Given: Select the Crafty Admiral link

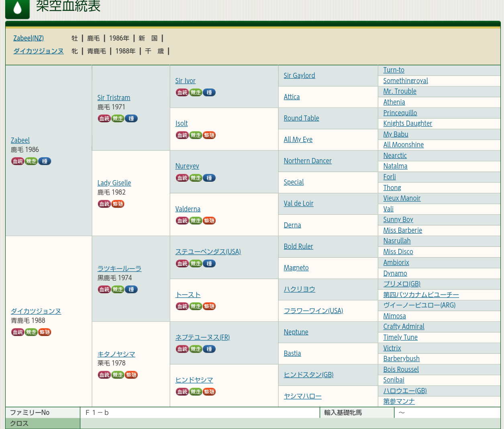Looking at the screenshot, I should point(404,326).
